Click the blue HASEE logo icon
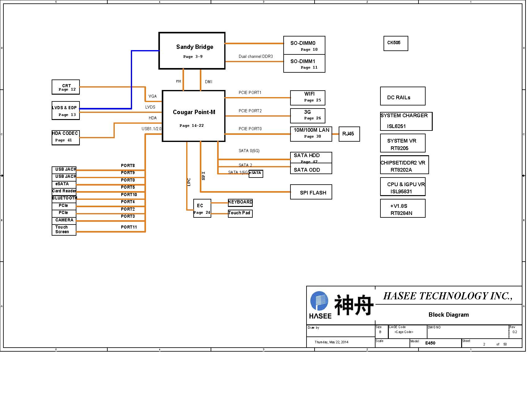The height and width of the screenshot is (394, 532). tap(319, 301)
